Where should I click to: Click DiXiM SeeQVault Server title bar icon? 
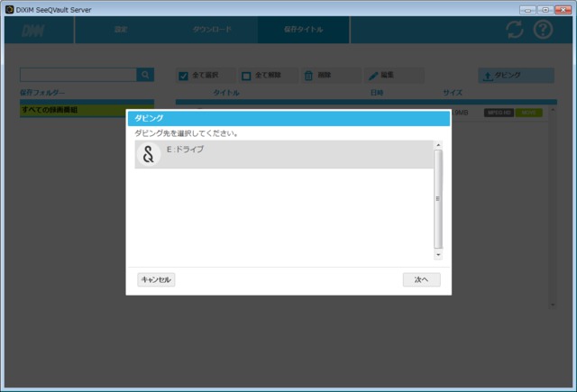(10, 10)
